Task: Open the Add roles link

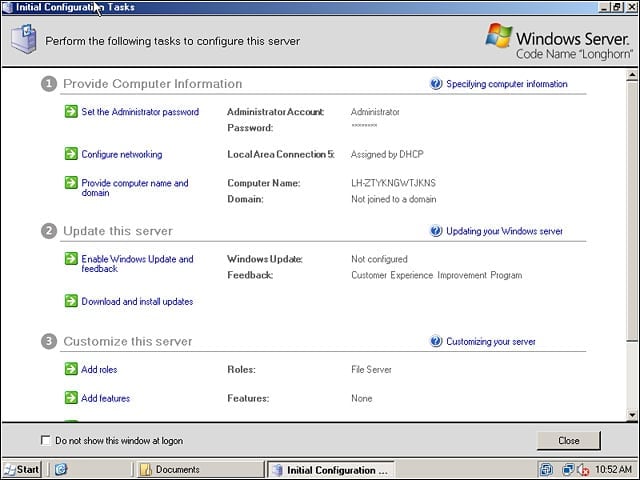Action: [99, 369]
